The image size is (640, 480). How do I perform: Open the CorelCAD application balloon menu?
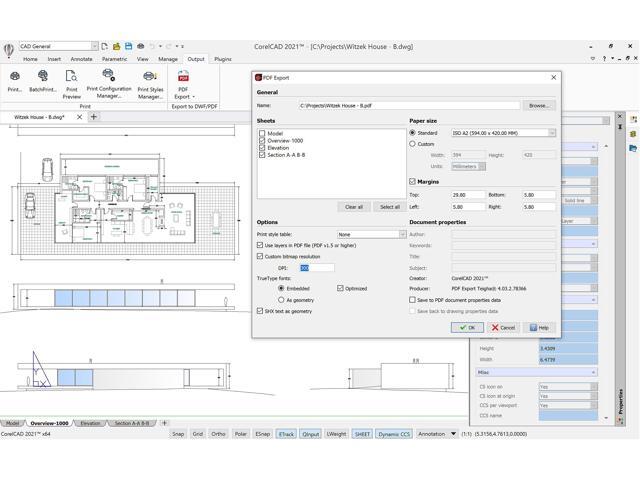(x=9, y=50)
